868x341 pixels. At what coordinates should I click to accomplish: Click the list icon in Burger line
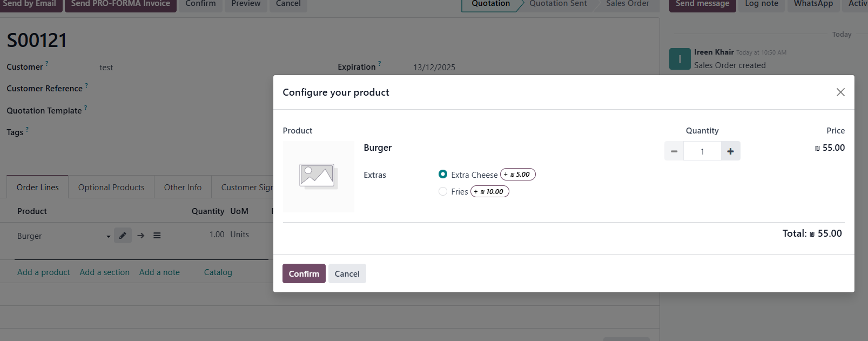[x=157, y=236]
